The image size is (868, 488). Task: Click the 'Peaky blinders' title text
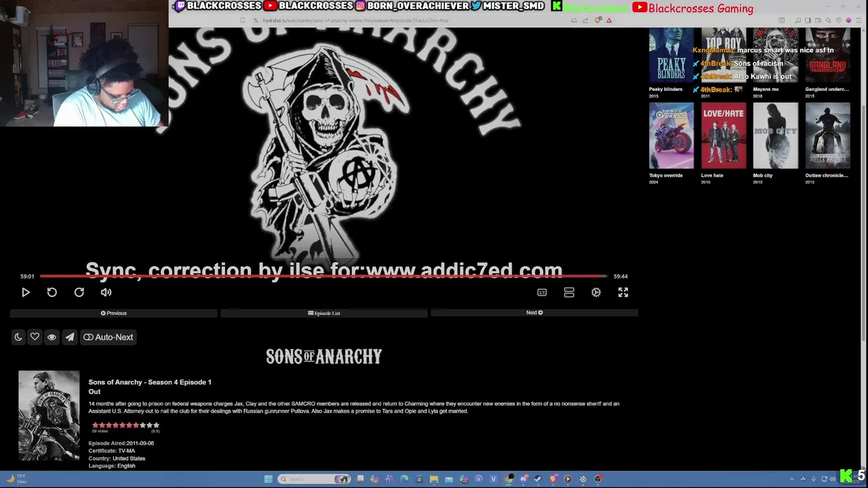point(666,89)
